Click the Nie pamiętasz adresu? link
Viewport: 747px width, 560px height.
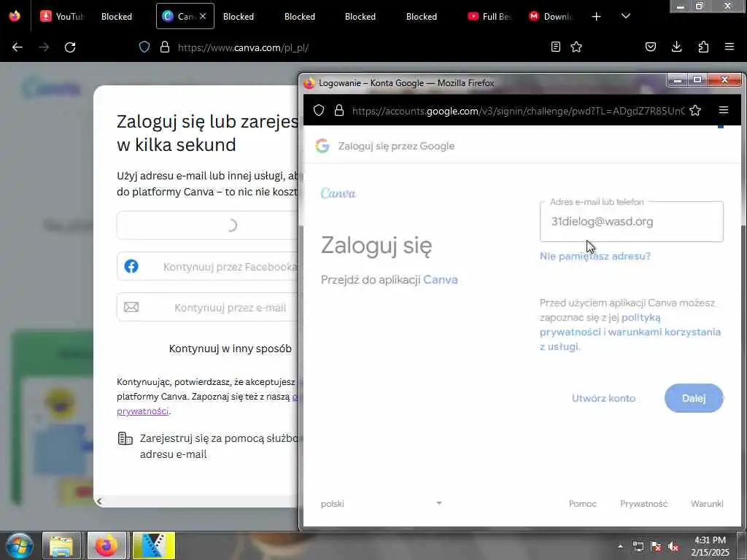pyautogui.click(x=595, y=256)
